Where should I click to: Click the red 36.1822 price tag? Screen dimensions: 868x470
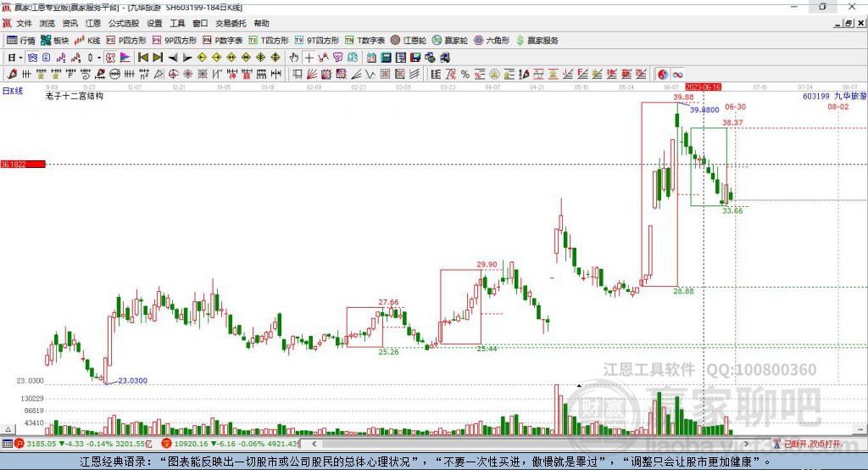click(x=23, y=164)
